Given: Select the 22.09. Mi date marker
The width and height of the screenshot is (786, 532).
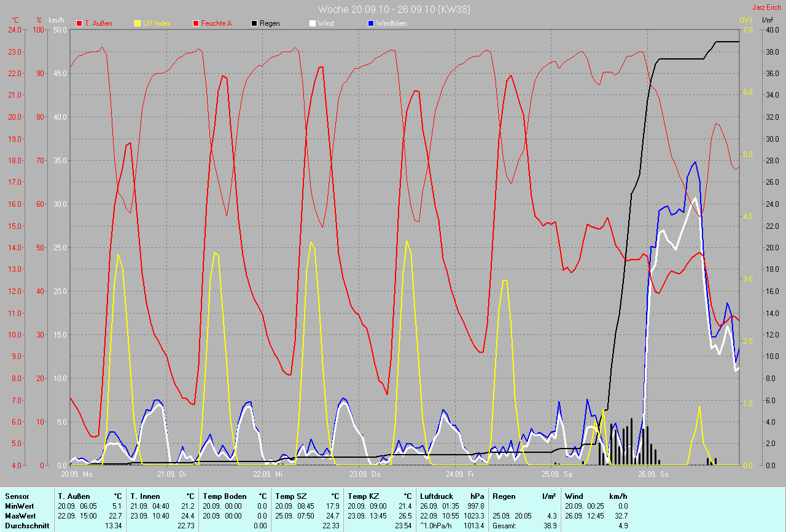Looking at the screenshot, I should point(268,474).
